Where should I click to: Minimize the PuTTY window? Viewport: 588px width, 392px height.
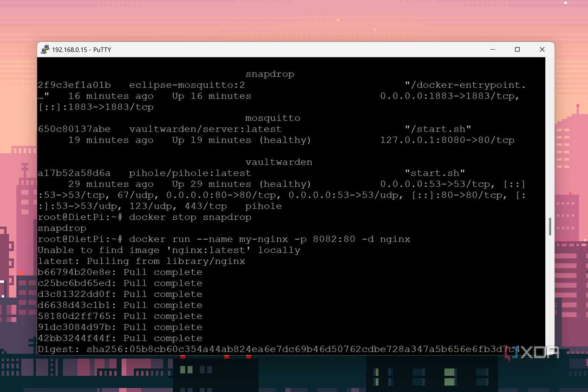(492, 50)
